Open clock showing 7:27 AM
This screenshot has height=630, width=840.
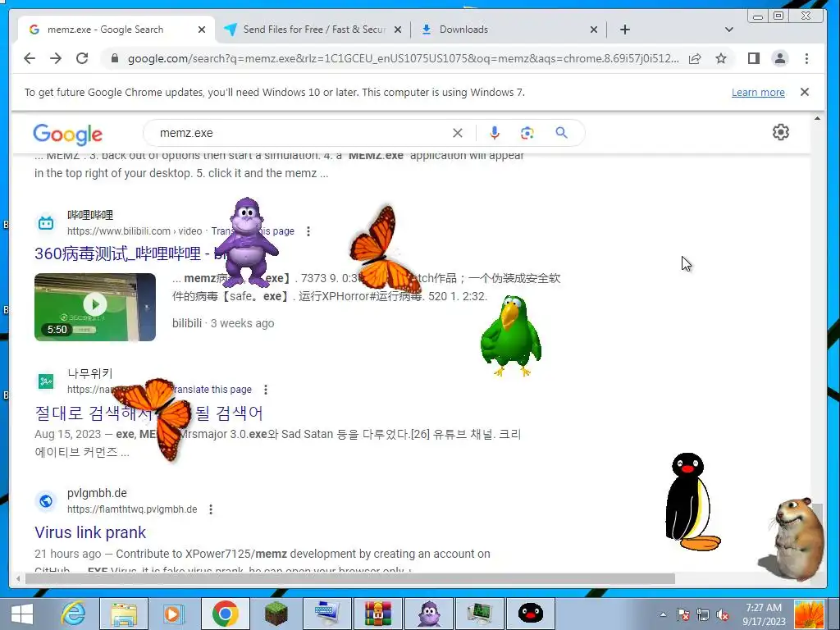tap(764, 614)
